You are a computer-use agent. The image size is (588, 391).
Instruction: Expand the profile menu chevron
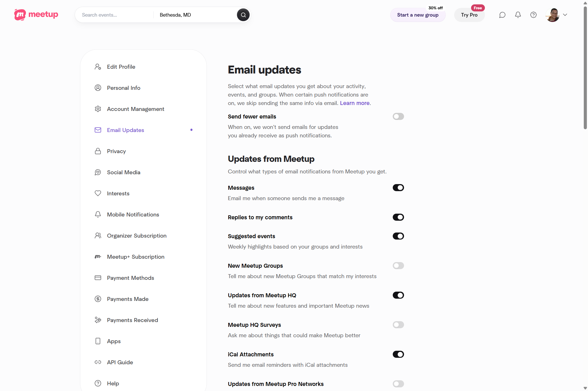pyautogui.click(x=565, y=15)
